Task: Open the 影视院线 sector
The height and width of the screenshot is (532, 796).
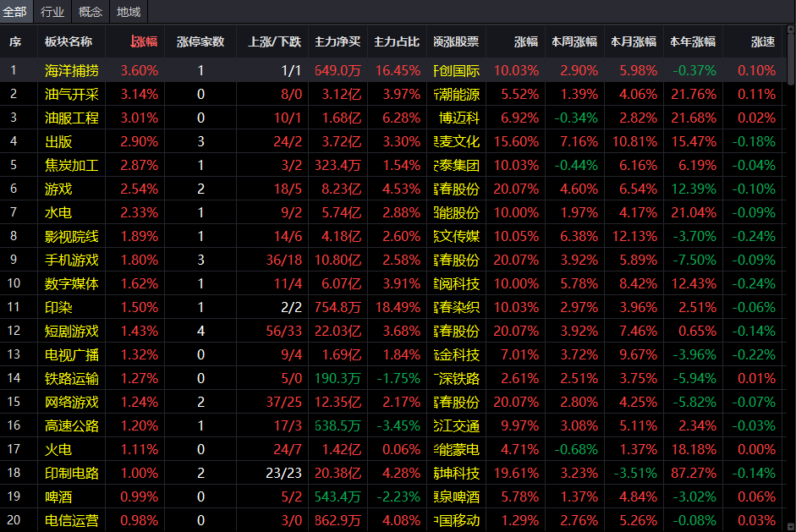Action: [72, 237]
